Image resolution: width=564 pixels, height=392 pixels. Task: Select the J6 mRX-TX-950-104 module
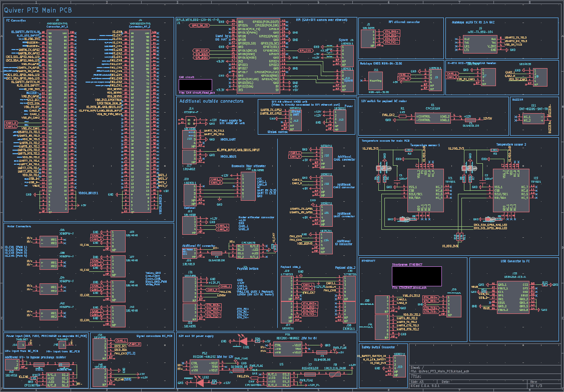click(480, 45)
